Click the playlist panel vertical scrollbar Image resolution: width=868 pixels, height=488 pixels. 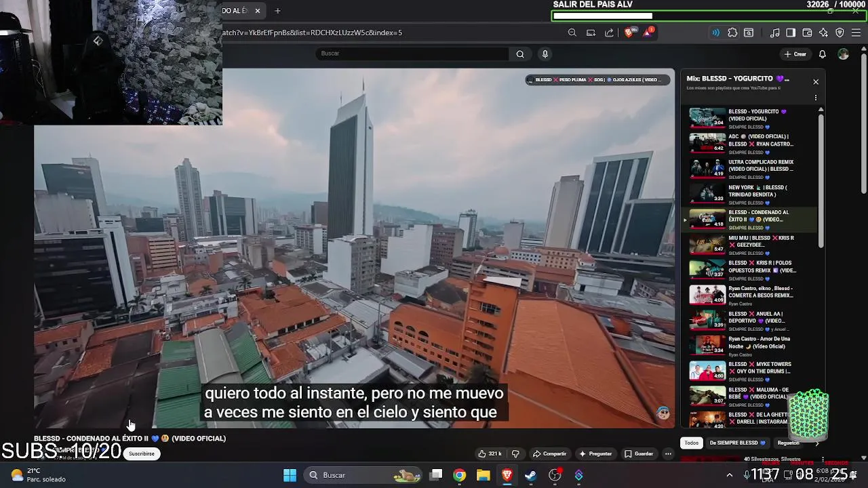(x=821, y=180)
